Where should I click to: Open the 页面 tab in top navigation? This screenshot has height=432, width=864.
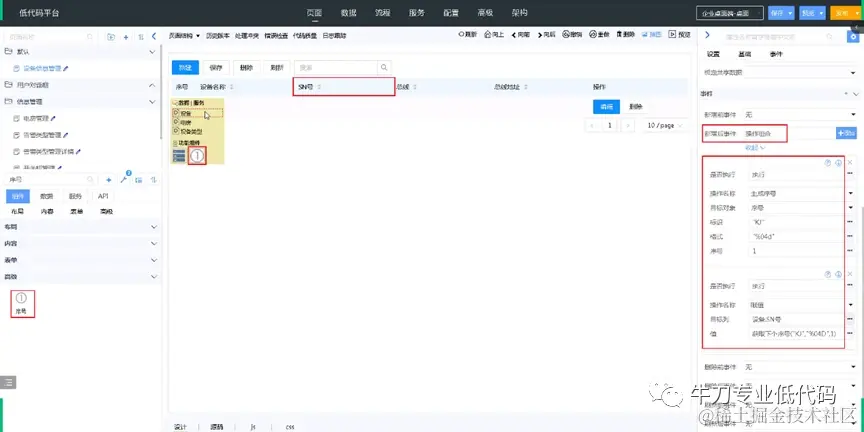[x=315, y=13]
